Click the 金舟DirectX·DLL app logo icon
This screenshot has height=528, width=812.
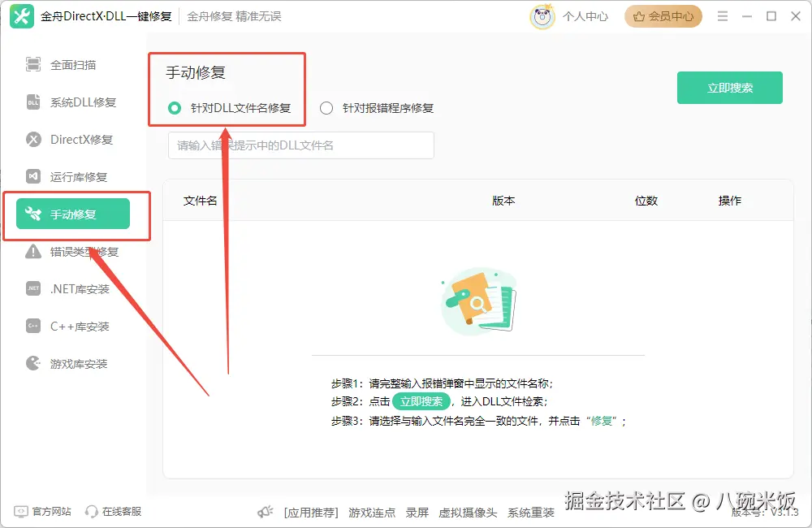click(x=22, y=16)
